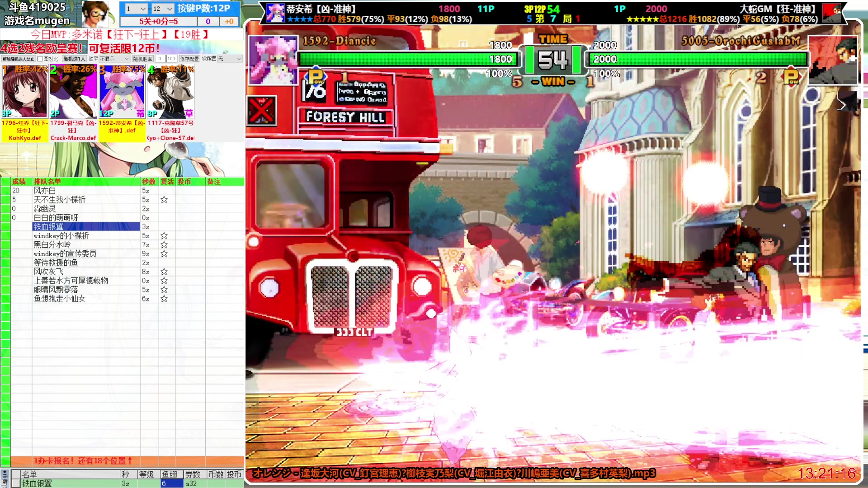
Task: Click the purple 0 button
Action: pyautogui.click(x=208, y=21)
